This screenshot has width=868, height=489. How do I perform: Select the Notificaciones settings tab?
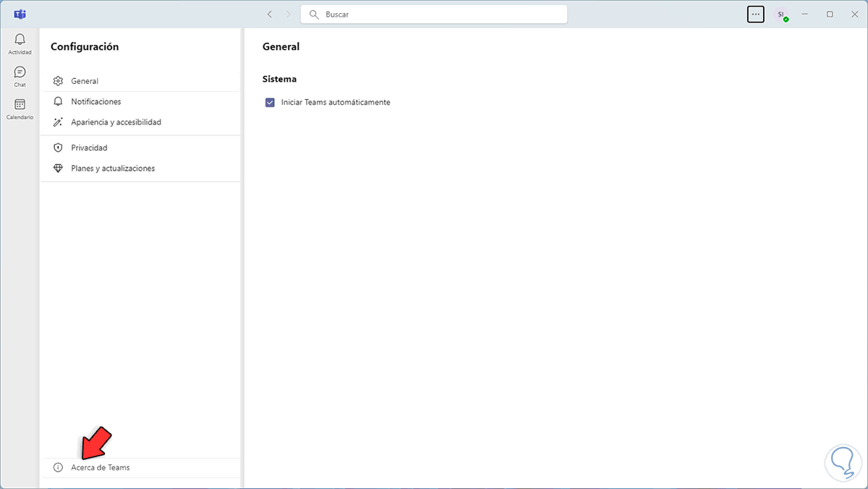tap(140, 102)
